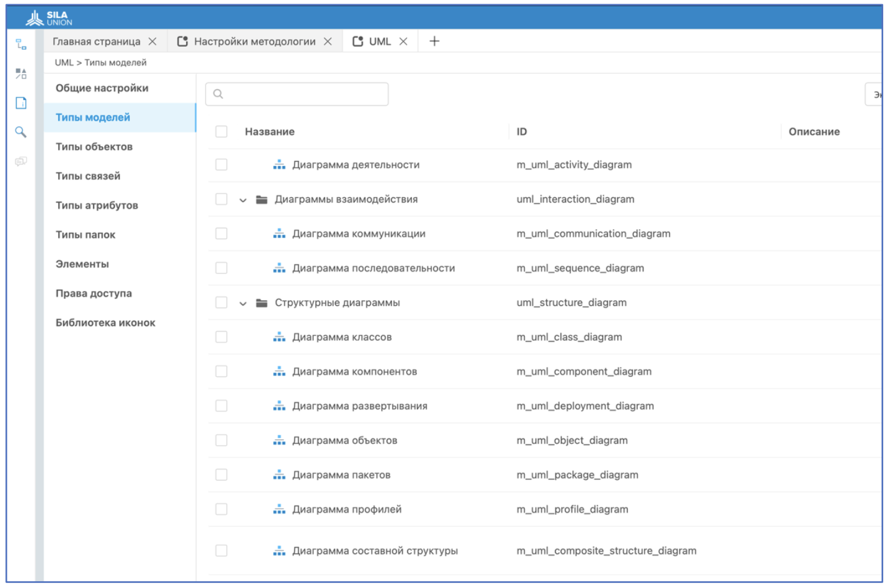Open a new tab with plus button
Viewport: 890px width, 588px height.
[x=434, y=41]
